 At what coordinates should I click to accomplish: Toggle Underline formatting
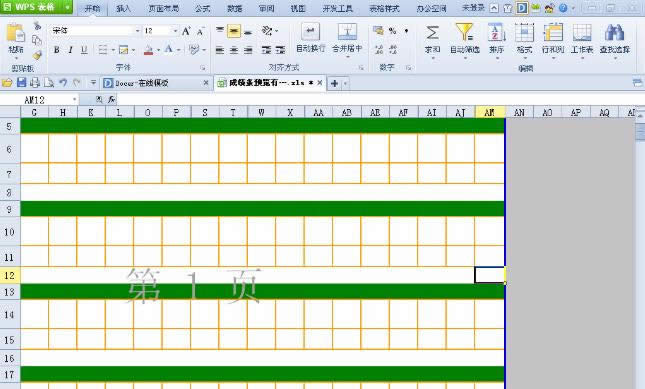[84, 50]
